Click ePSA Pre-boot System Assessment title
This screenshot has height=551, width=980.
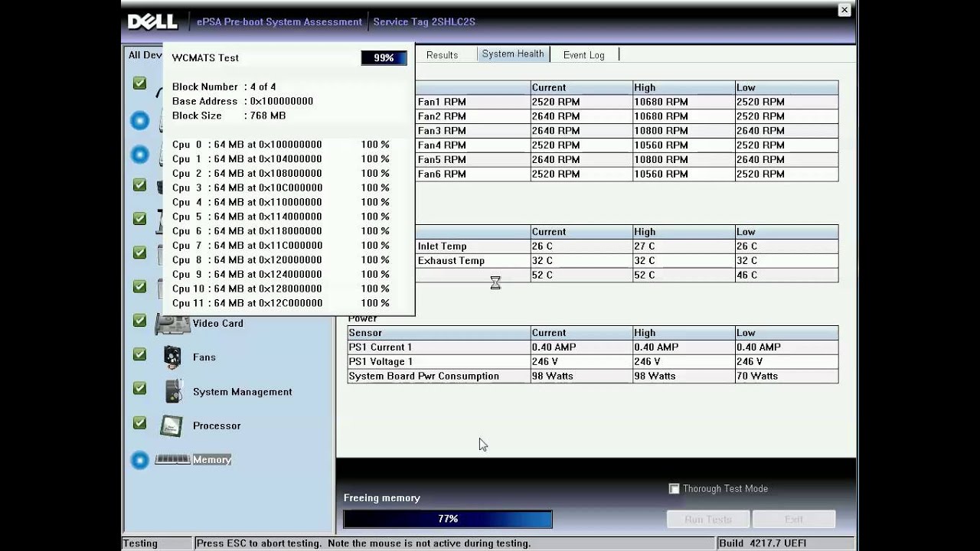(279, 22)
